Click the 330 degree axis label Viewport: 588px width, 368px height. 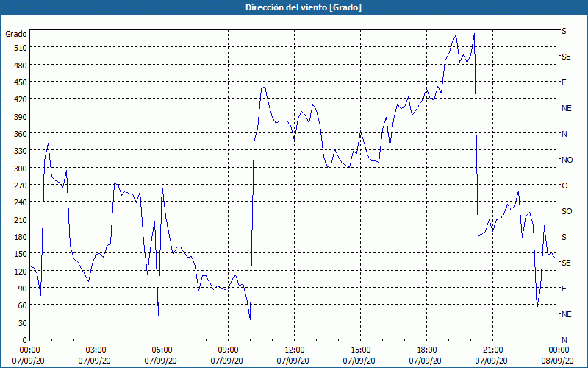21,152
